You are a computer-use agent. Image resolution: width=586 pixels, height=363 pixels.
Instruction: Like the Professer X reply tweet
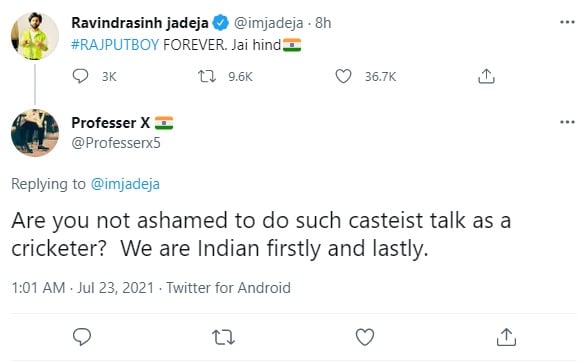[x=365, y=337]
